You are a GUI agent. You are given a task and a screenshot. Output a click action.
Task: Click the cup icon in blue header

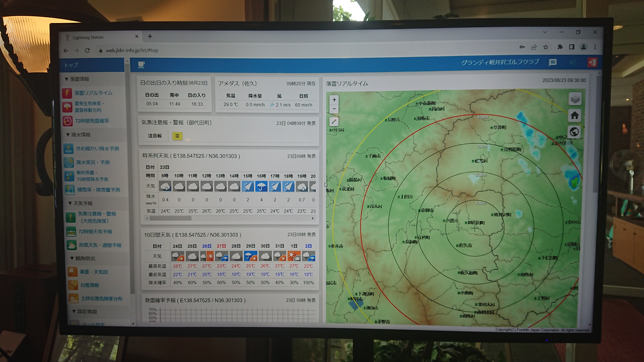pyautogui.click(x=141, y=65)
